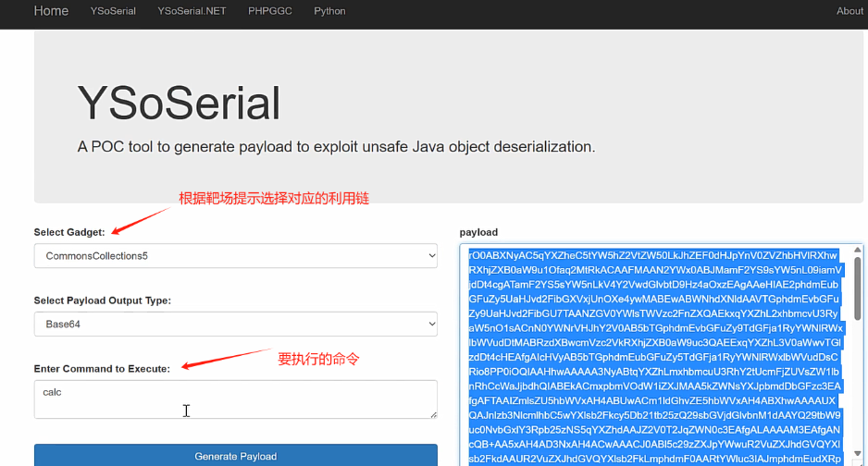The image size is (868, 466).
Task: Click the command input containing calc
Action: [x=235, y=399]
